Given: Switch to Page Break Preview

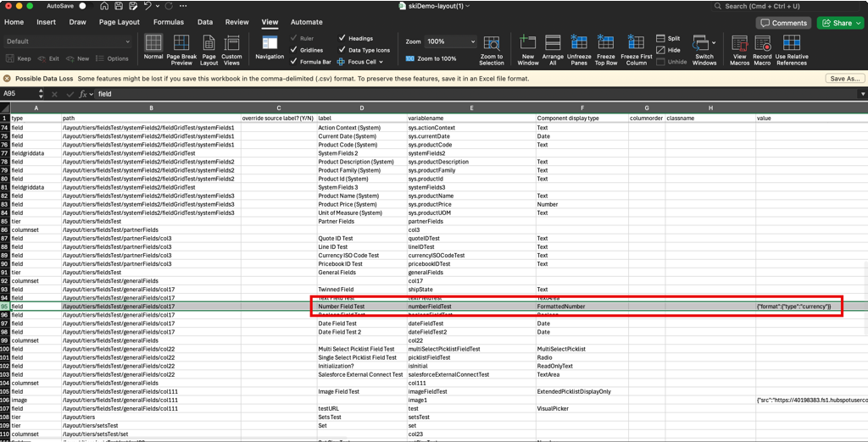Looking at the screenshot, I should click(x=181, y=50).
